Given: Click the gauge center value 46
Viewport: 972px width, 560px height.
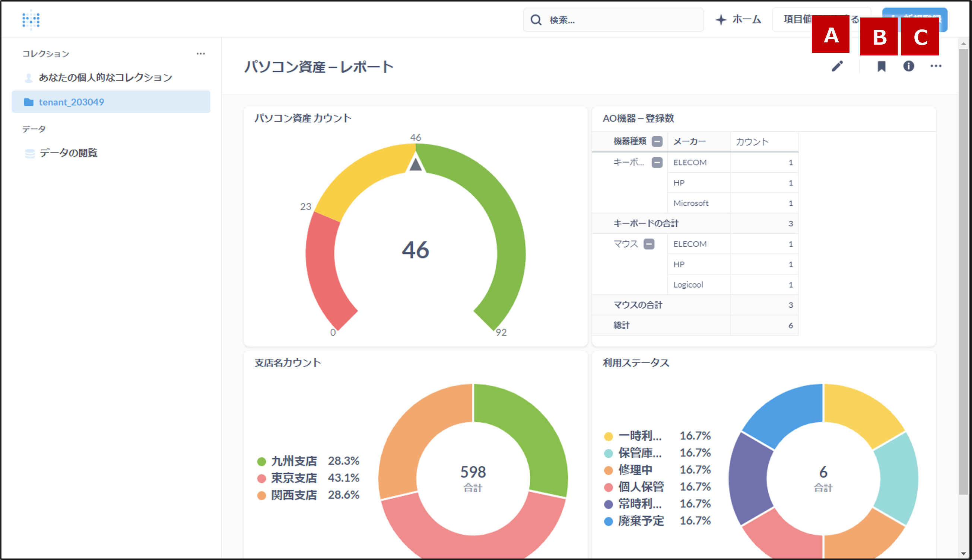Looking at the screenshot, I should click(415, 250).
